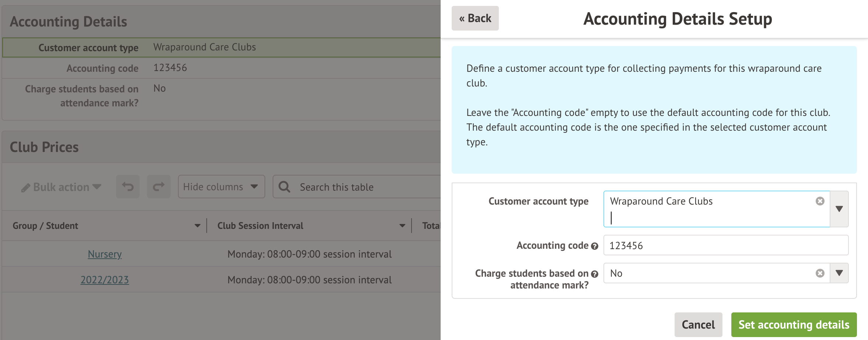868x340 pixels.
Task: Click the search magnifier icon
Action: [284, 187]
